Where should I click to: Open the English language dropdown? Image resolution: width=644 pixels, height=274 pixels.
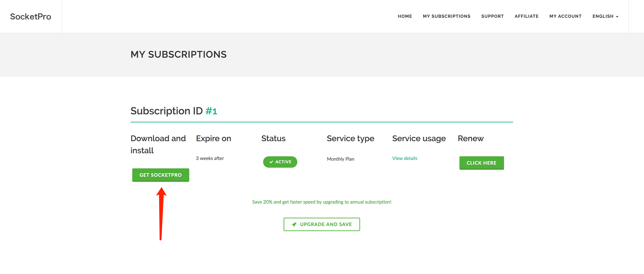pos(605,16)
